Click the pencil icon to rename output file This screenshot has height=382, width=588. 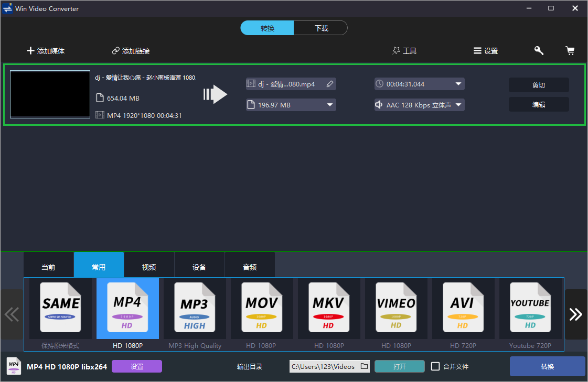pyautogui.click(x=329, y=84)
